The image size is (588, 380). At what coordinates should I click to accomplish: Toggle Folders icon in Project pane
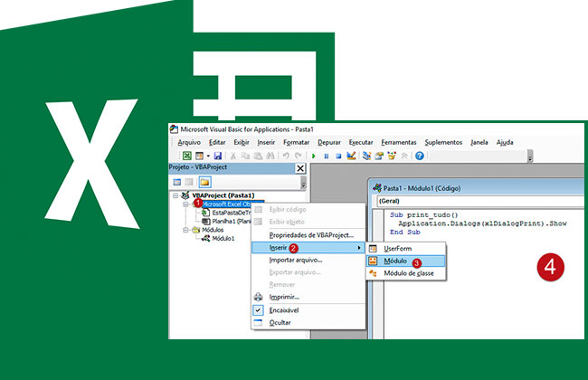[204, 183]
